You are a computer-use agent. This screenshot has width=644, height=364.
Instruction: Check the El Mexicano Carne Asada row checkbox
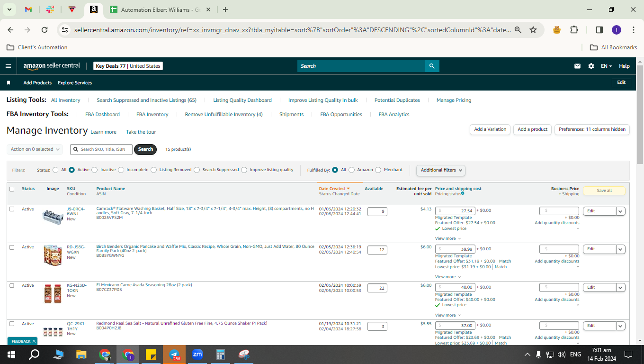(x=12, y=285)
